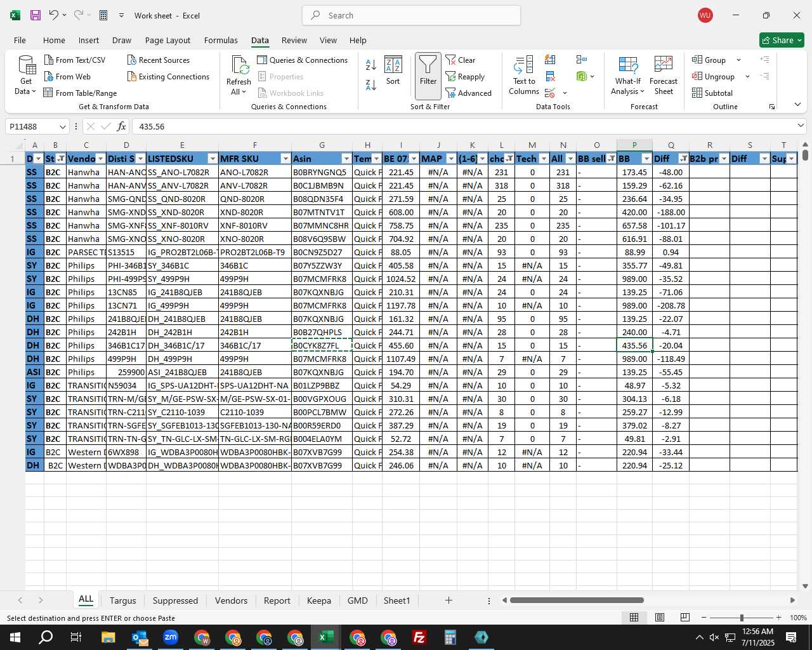Sort A to Z ascending
812x650 pixels.
click(371, 65)
